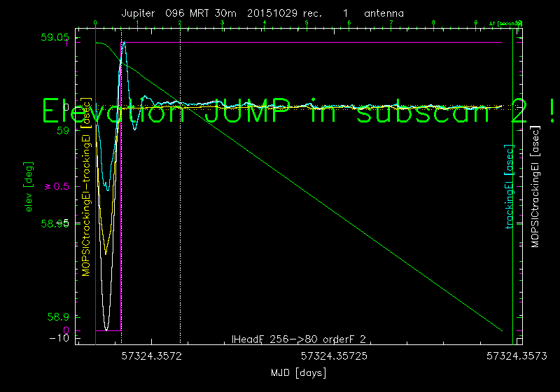
Task: Click the 57324.3572 x-axis tick label
Action: (x=152, y=357)
